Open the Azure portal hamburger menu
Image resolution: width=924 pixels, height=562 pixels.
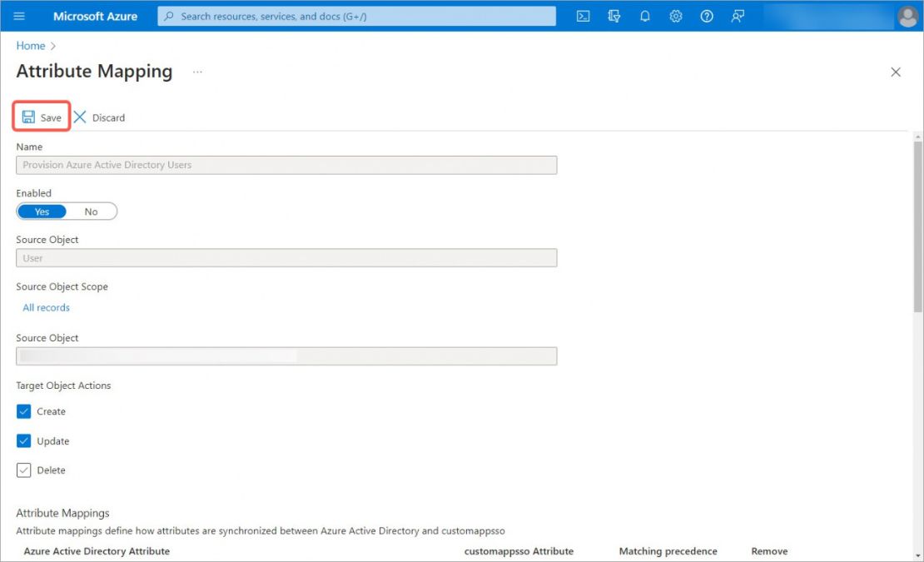click(19, 16)
